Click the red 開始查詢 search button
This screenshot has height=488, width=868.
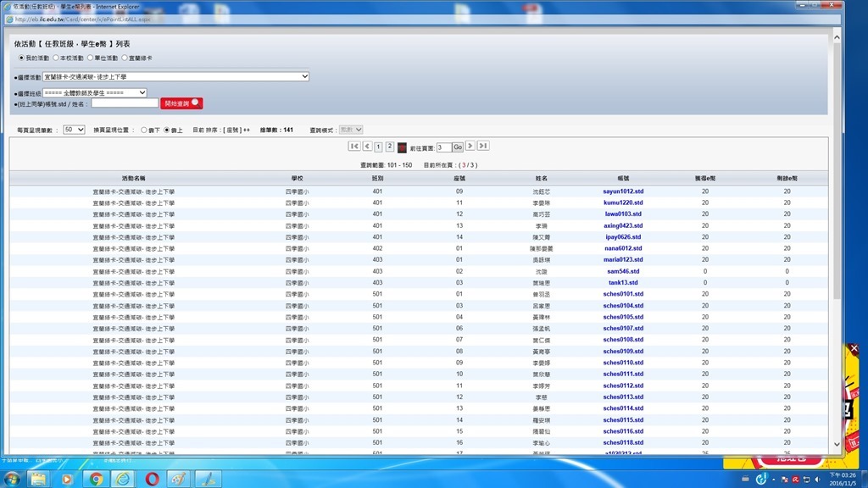click(181, 103)
